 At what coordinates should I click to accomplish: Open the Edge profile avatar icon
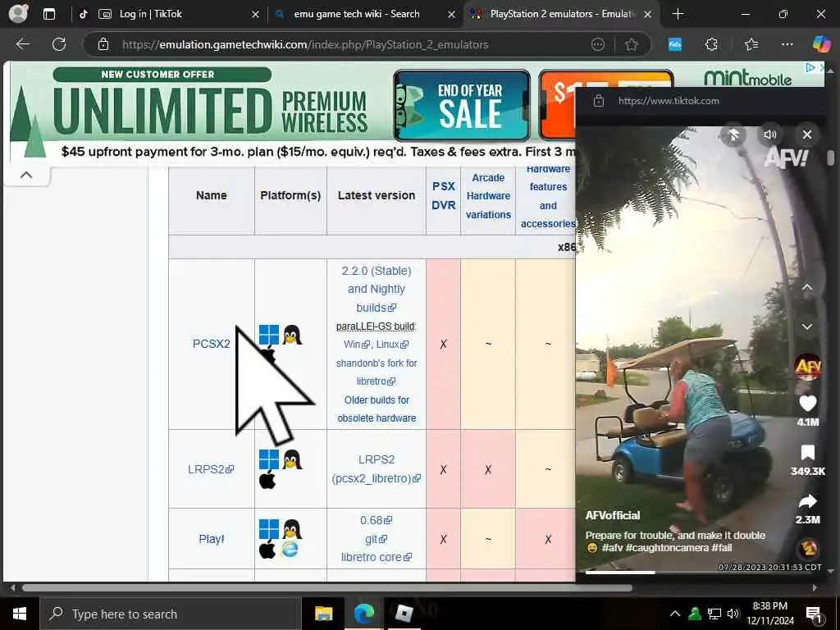coord(18,13)
